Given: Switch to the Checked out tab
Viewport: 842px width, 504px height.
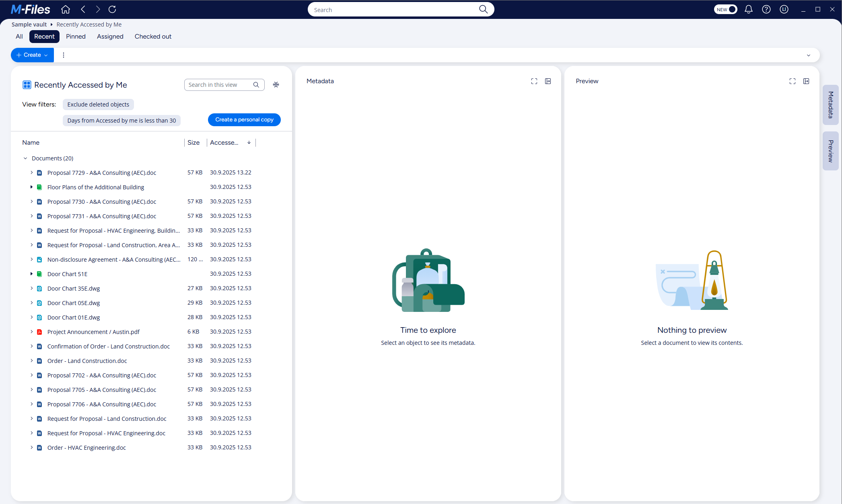Looking at the screenshot, I should [x=152, y=37].
